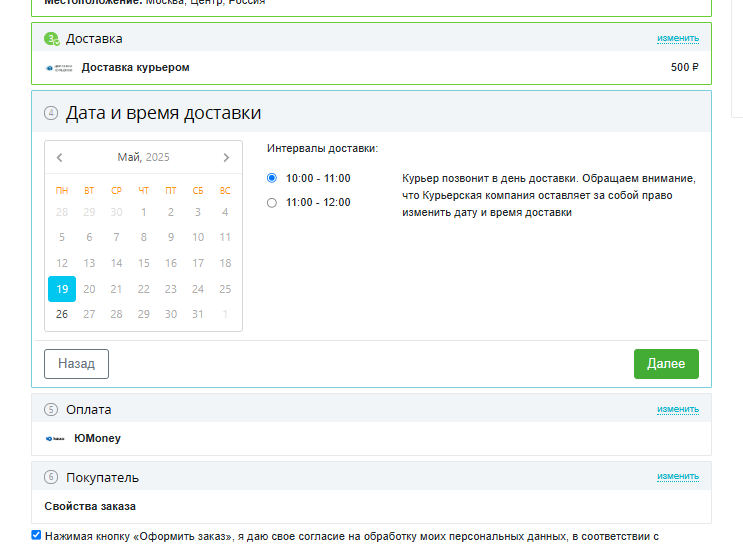
Task: Go to next month in calendar
Action: point(226,158)
